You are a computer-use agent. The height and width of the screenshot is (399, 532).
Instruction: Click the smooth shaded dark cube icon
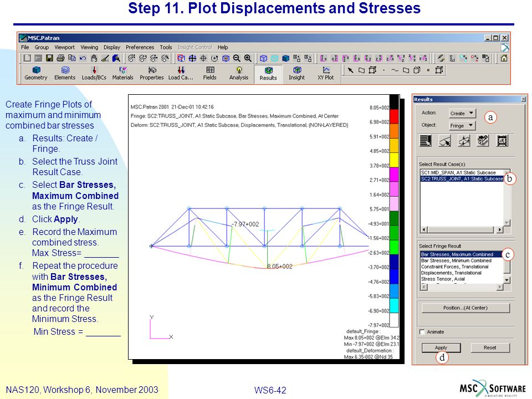286,58
